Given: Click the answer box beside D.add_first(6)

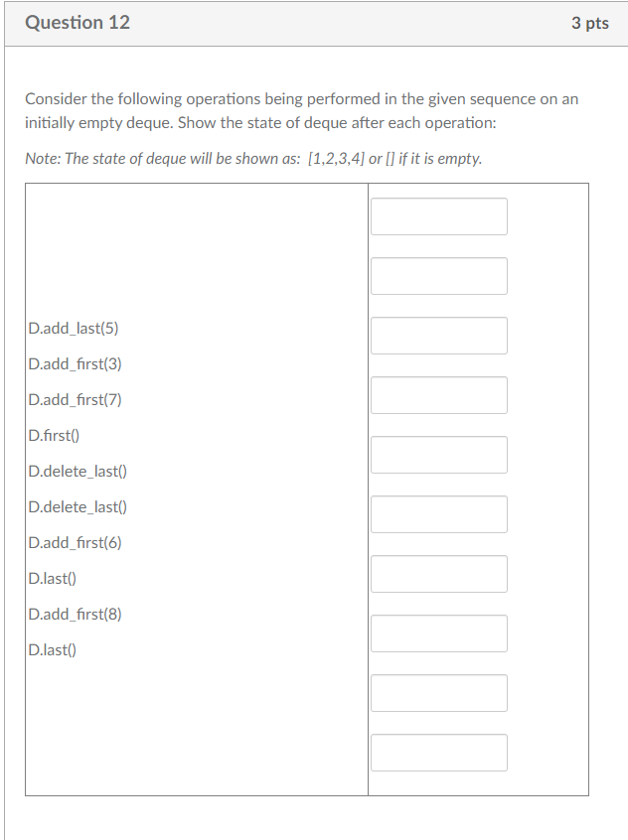Looking at the screenshot, I should (x=438, y=574).
